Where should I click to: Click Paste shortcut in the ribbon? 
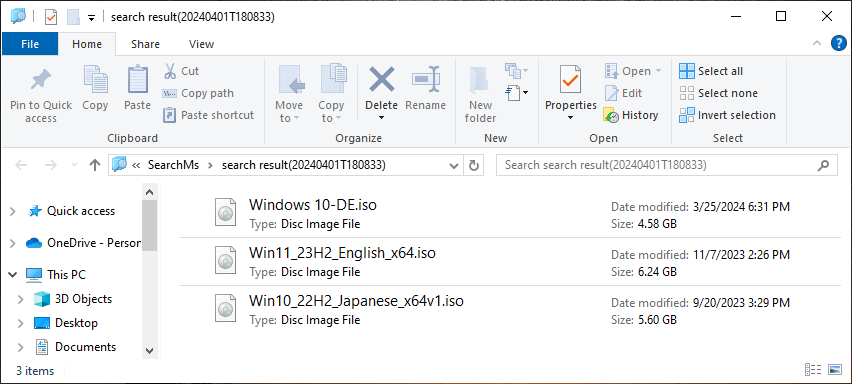[209, 115]
